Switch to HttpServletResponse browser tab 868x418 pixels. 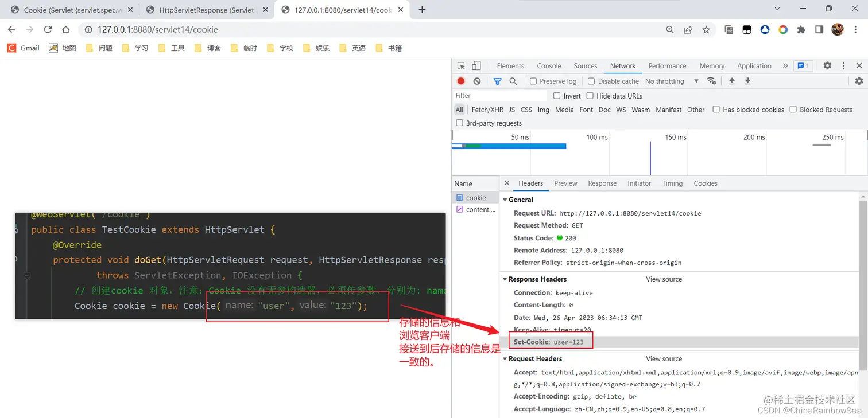point(206,10)
